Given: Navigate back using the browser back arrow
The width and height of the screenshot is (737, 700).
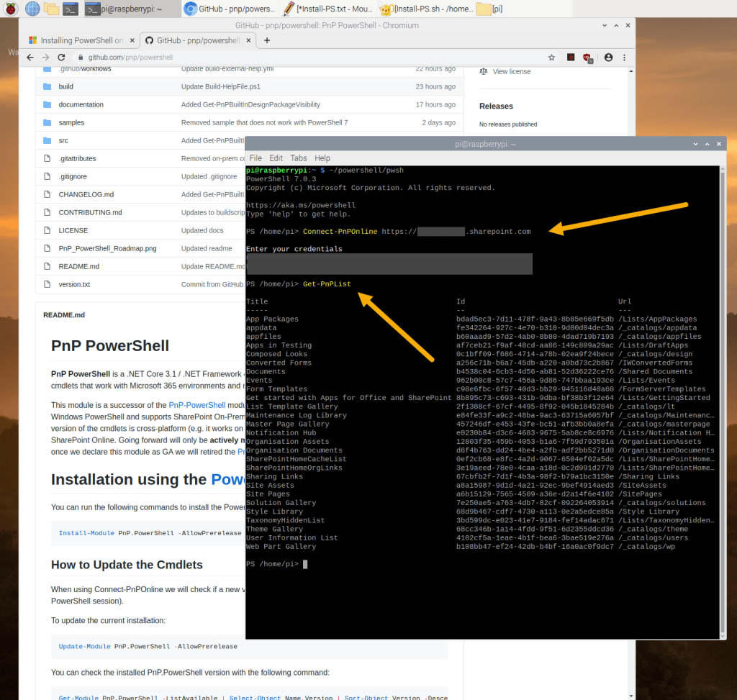Looking at the screenshot, I should click(x=29, y=56).
